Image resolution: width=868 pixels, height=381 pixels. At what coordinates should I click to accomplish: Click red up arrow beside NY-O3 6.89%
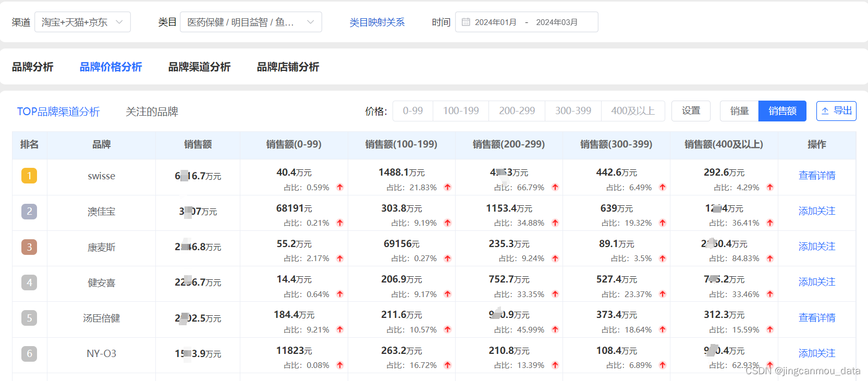point(663,365)
